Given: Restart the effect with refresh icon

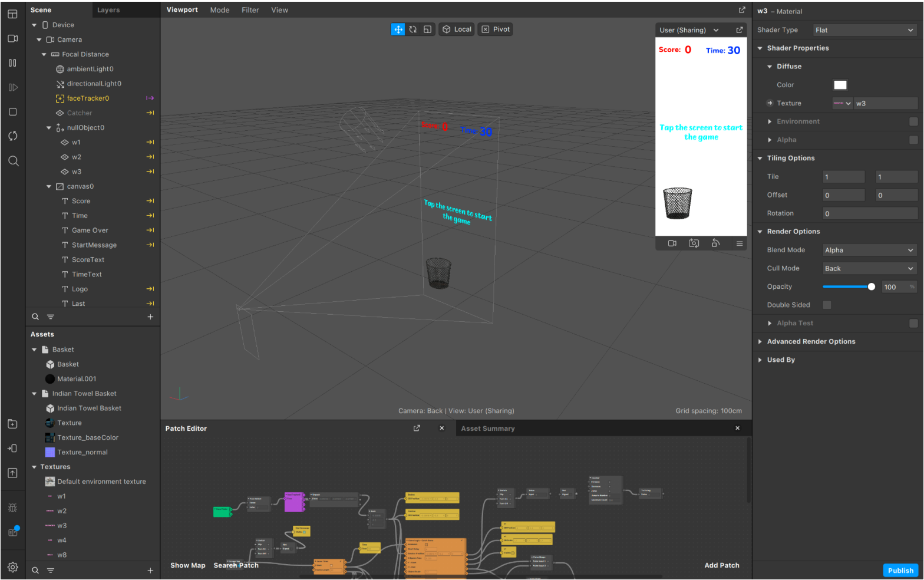Looking at the screenshot, I should (12, 136).
